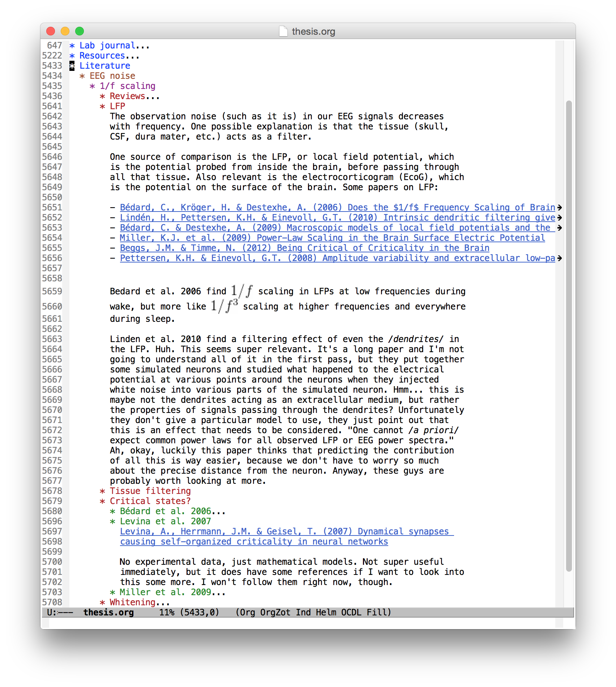Click the truncation arrow on line 5656
This screenshot has height=687, width=616.
(559, 258)
